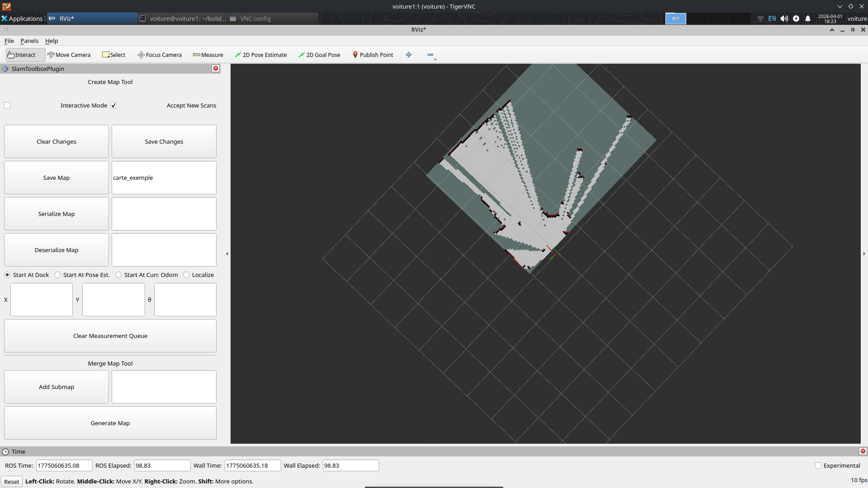Toggle the Interactive Mode checkbox
The image size is (868, 488).
(7, 105)
